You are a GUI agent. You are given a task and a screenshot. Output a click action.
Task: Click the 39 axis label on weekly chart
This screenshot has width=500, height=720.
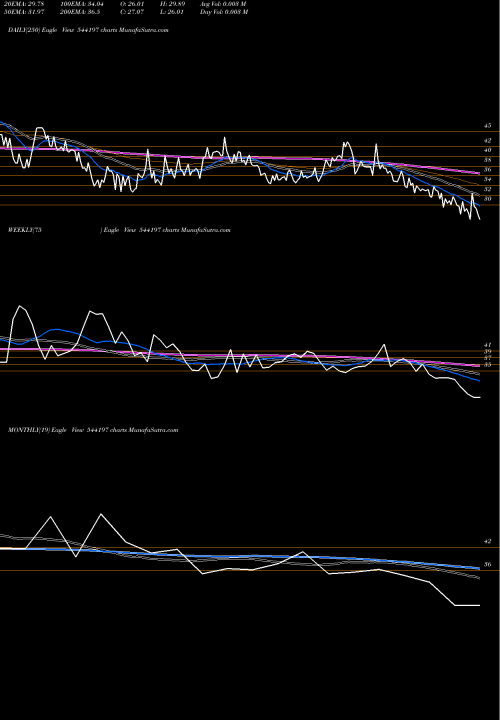[x=487, y=351]
